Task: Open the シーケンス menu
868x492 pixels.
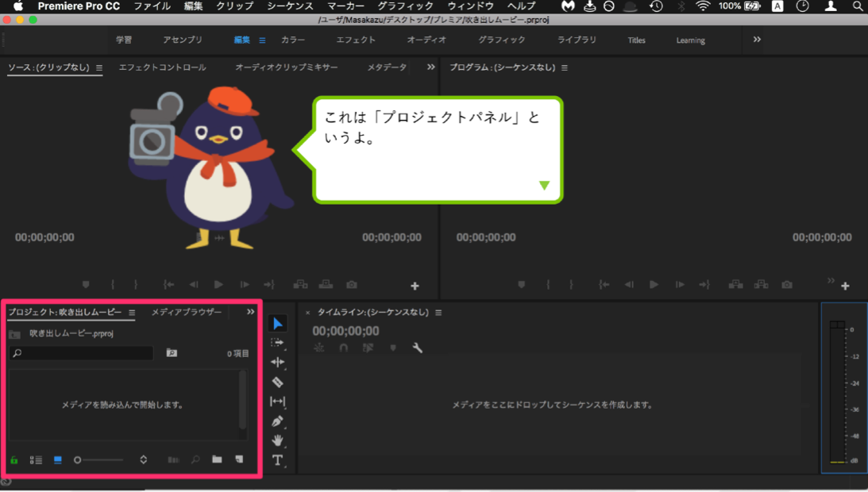Action: (x=290, y=6)
